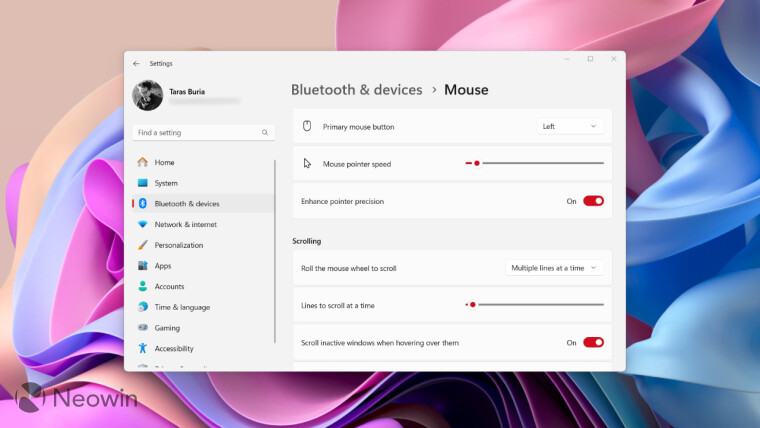
Task: Open the Home page icon
Action: click(142, 162)
